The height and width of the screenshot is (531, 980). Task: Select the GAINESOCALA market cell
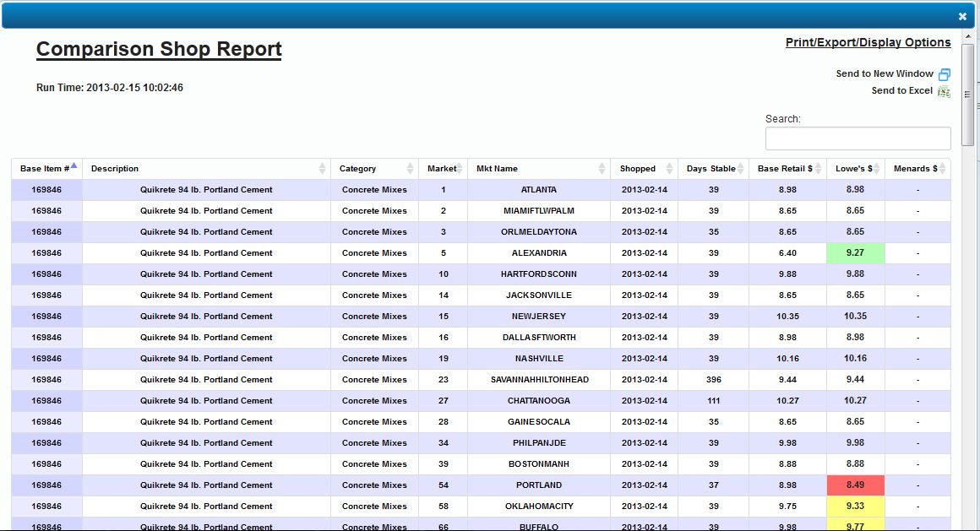[539, 422]
